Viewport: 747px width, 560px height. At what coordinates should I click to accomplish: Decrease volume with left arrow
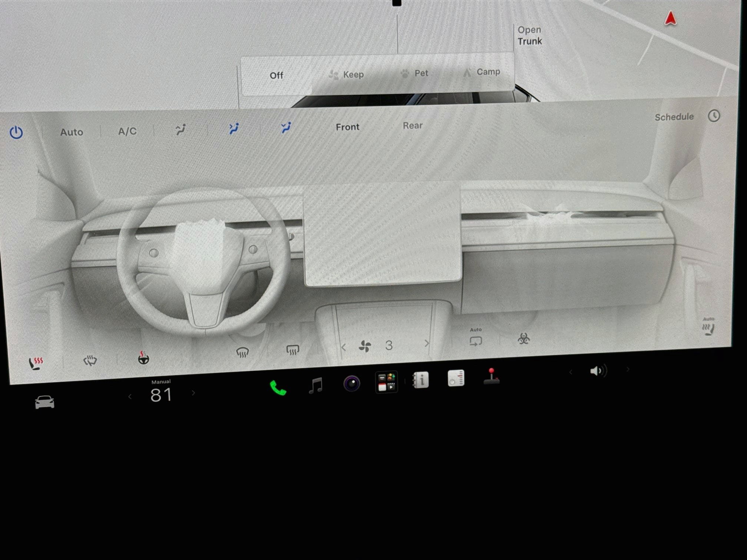click(x=571, y=372)
